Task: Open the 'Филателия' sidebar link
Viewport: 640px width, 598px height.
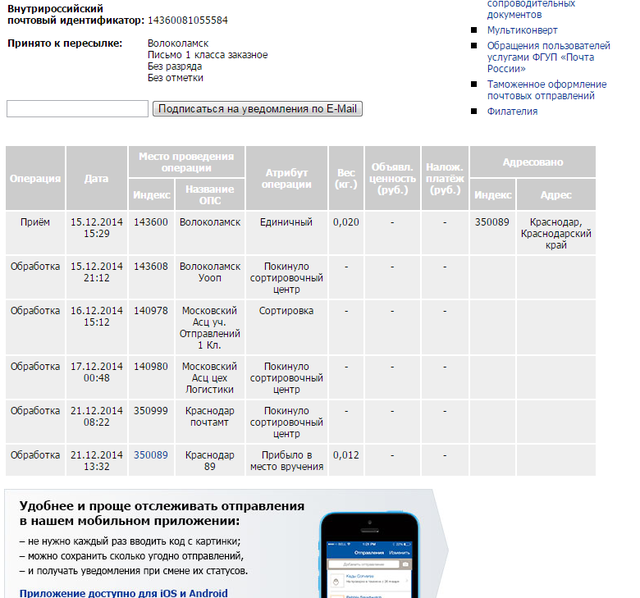Action: (512, 112)
